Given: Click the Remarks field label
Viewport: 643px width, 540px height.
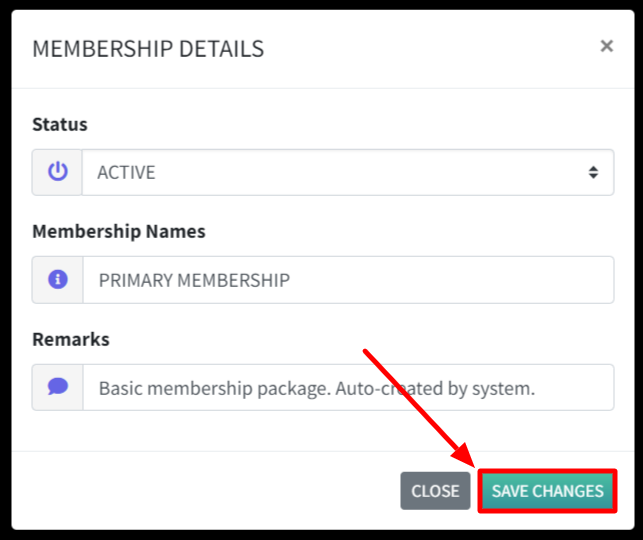Looking at the screenshot, I should tap(71, 339).
